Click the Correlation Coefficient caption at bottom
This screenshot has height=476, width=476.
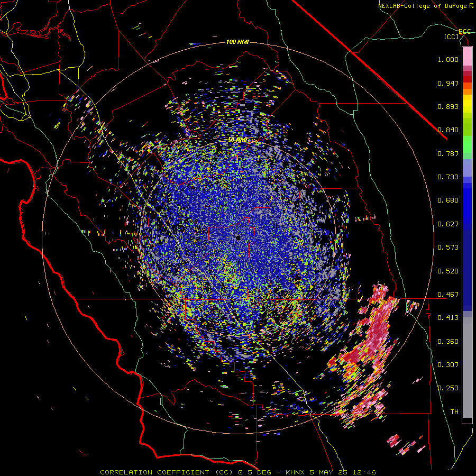pos(238,472)
